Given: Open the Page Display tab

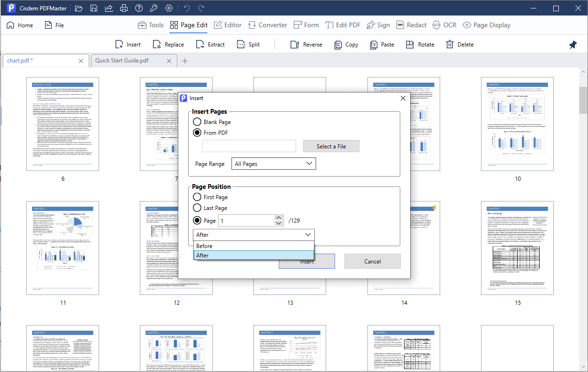Looking at the screenshot, I should 487,25.
